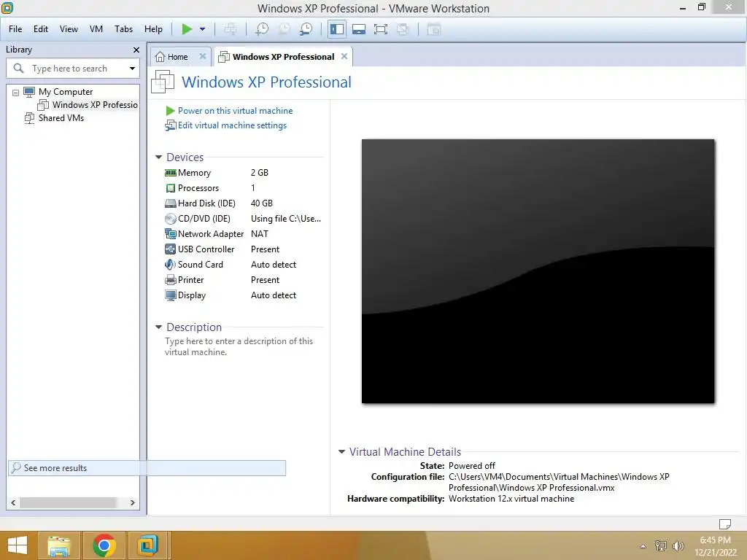Select Shared VMs in library

[x=61, y=118]
